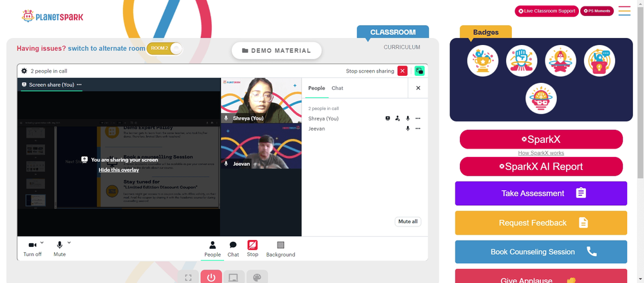Mute Jeevan's microphone in People list
644x283 pixels.
tap(408, 129)
